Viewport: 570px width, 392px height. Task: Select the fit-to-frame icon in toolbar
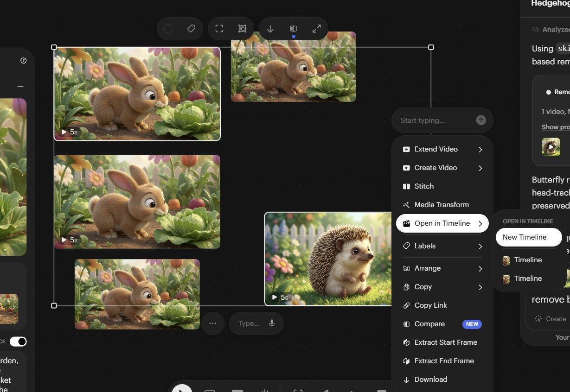tap(219, 29)
